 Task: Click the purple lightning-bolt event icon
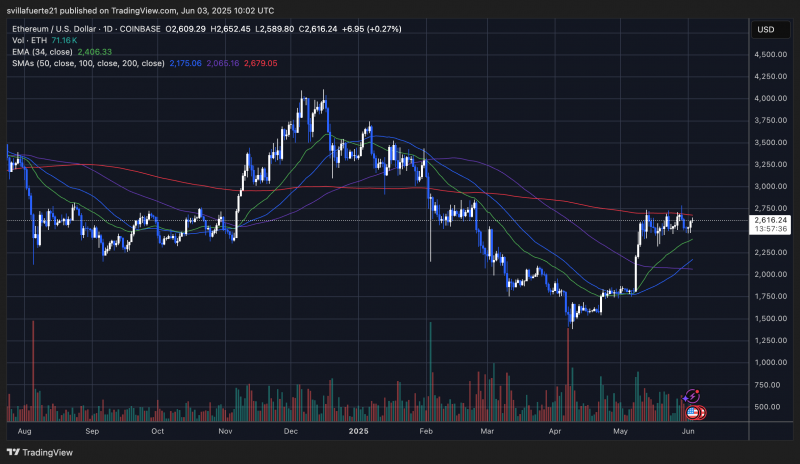pos(692,396)
